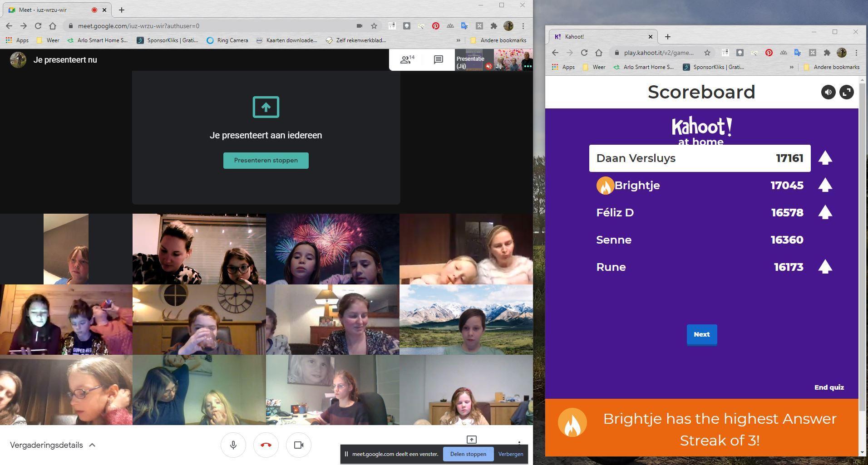Go back in Meet browser window
This screenshot has height=465, width=868.
click(x=9, y=26)
